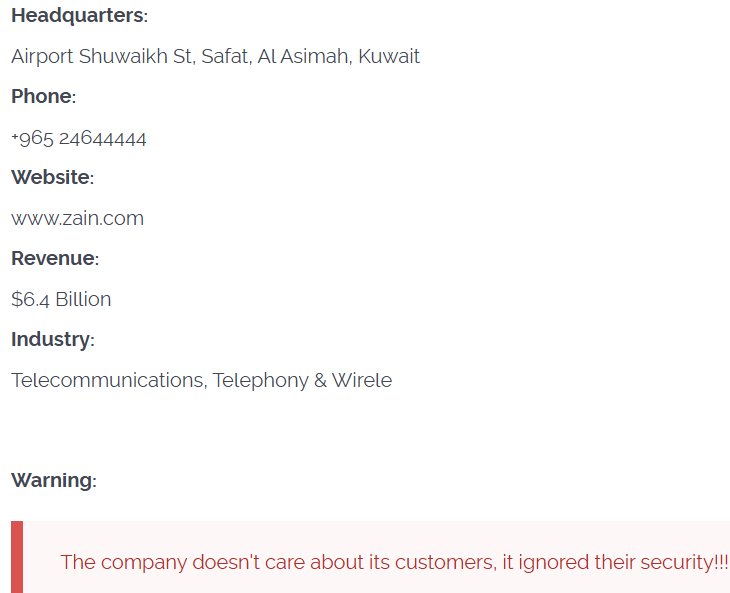Click the word Telephony in the industry line
This screenshot has width=730, height=593.
coord(260,381)
